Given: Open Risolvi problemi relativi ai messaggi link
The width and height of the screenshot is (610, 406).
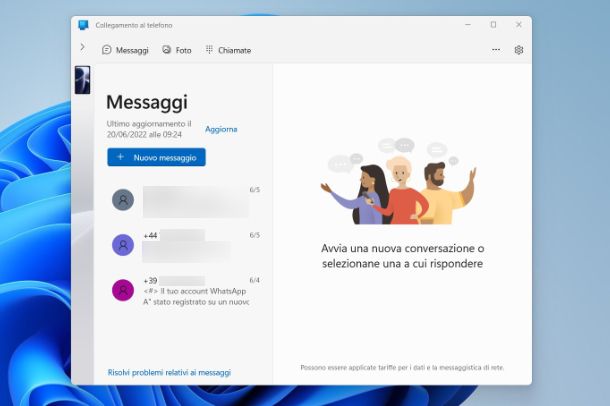Looking at the screenshot, I should click(169, 373).
